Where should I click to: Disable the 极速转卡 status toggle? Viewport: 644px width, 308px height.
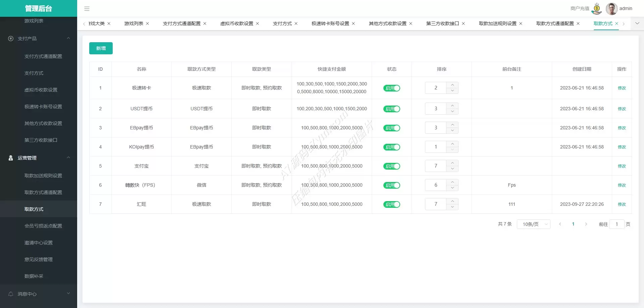pyautogui.click(x=391, y=88)
